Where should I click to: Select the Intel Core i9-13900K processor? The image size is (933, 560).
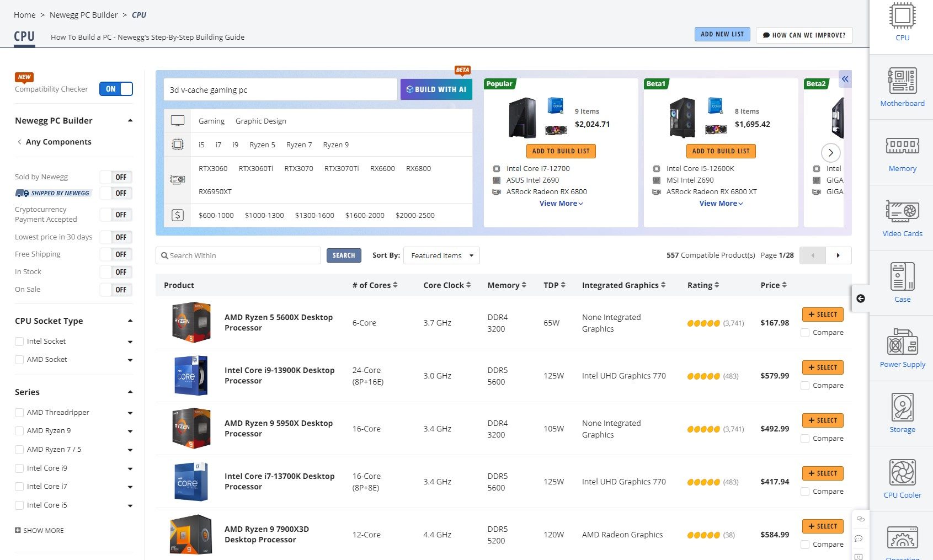822,367
